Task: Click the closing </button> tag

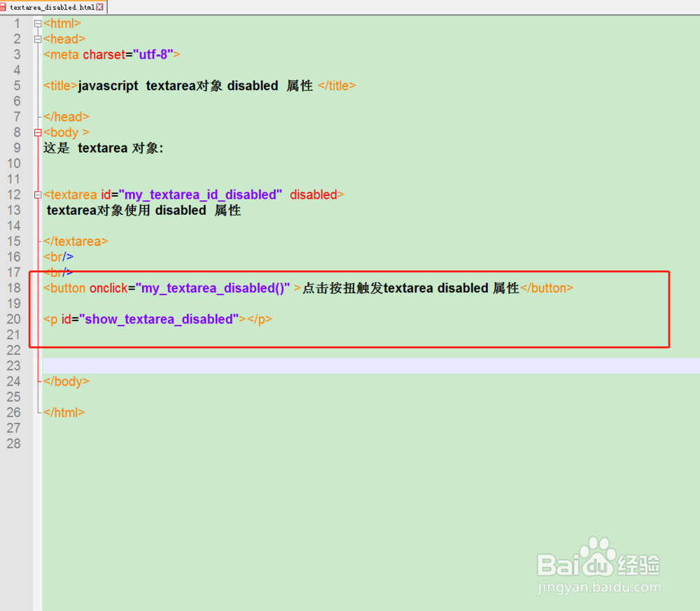Action: coord(547,288)
